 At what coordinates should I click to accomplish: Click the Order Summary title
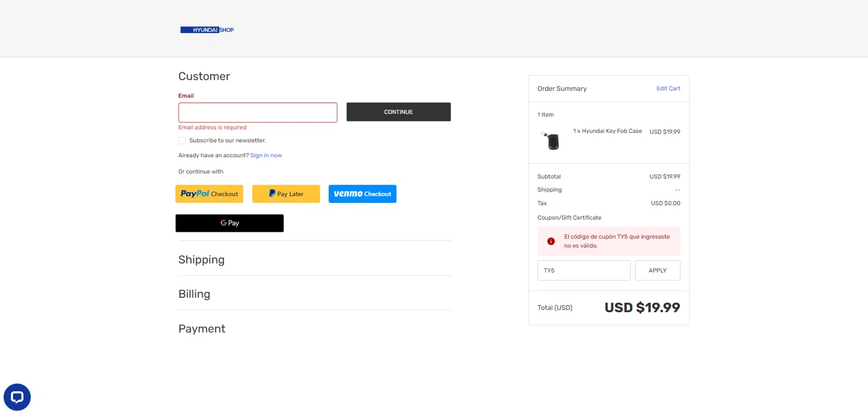[562, 88]
